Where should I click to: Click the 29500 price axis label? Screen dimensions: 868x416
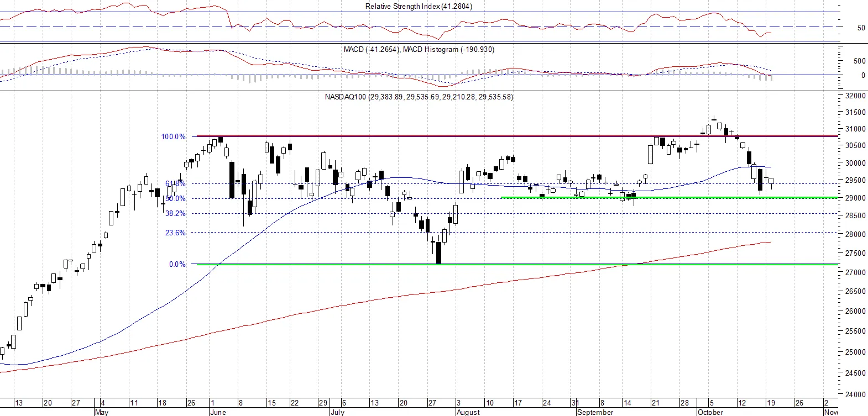coord(855,181)
